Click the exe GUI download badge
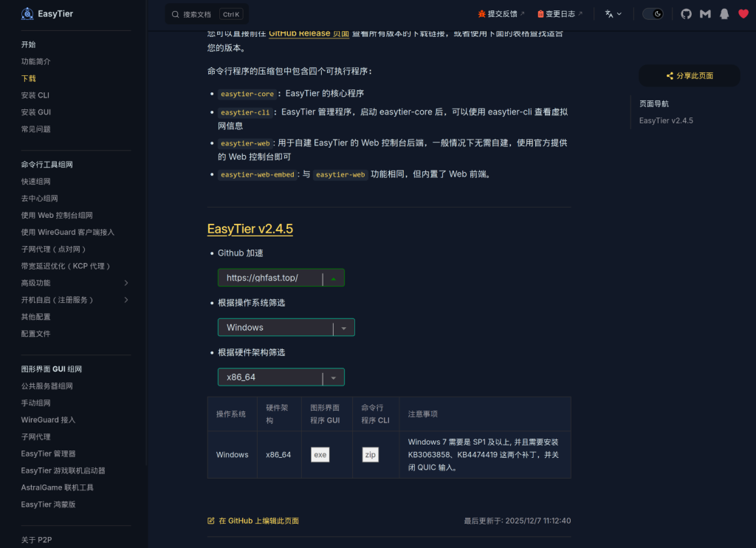This screenshot has height=548, width=756. (320, 455)
